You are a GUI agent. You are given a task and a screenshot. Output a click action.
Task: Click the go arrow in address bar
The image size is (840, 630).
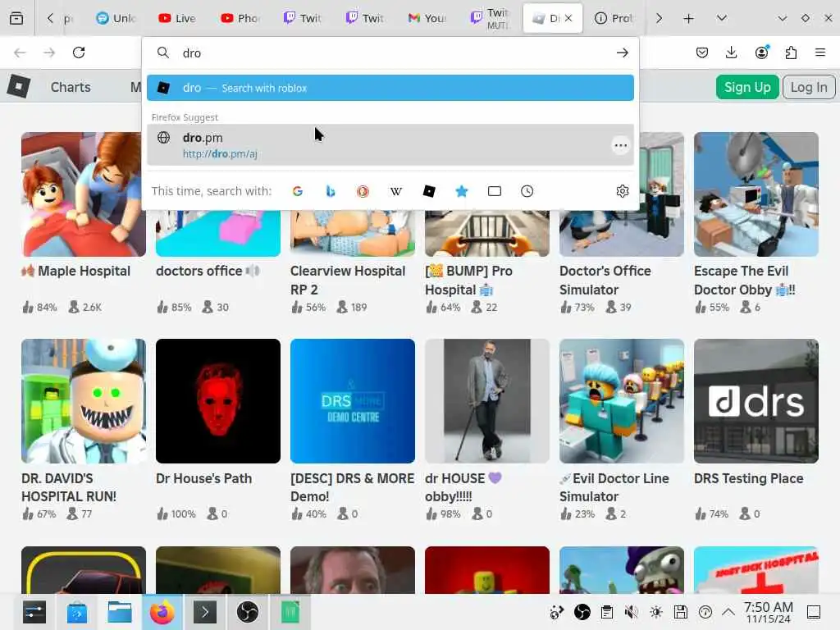pyautogui.click(x=622, y=53)
